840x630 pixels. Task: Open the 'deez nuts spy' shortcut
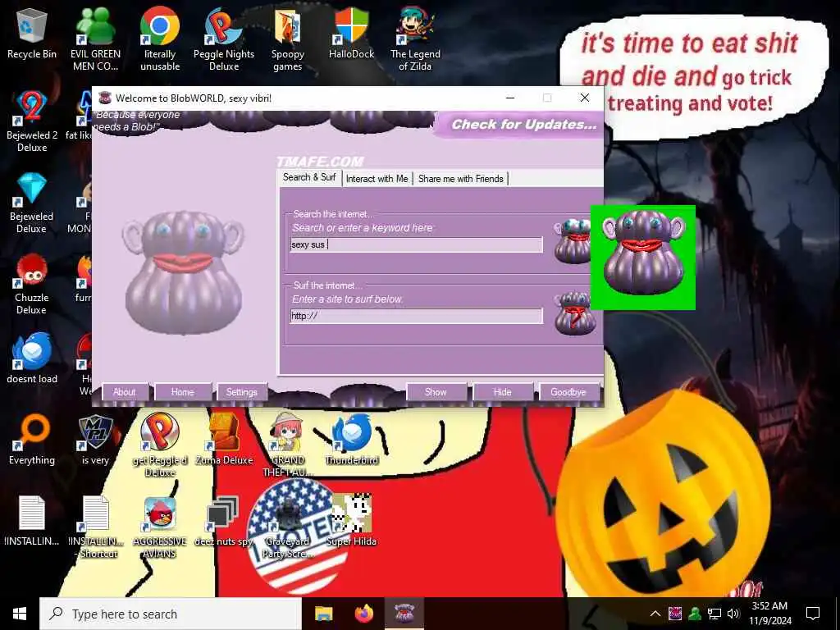(x=223, y=521)
